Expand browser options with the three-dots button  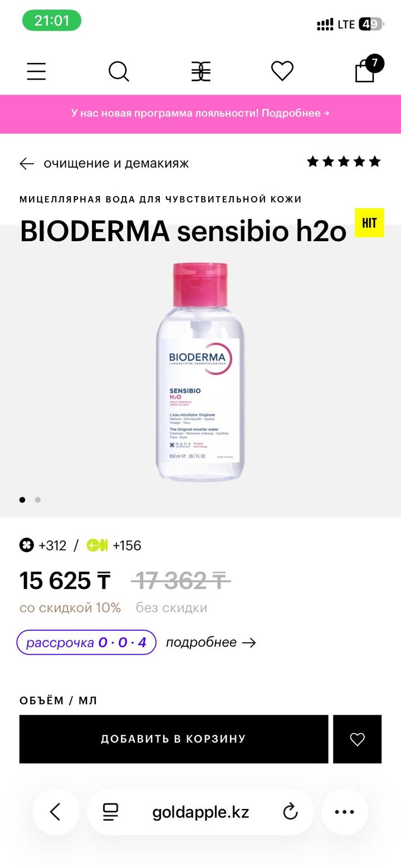[345, 812]
